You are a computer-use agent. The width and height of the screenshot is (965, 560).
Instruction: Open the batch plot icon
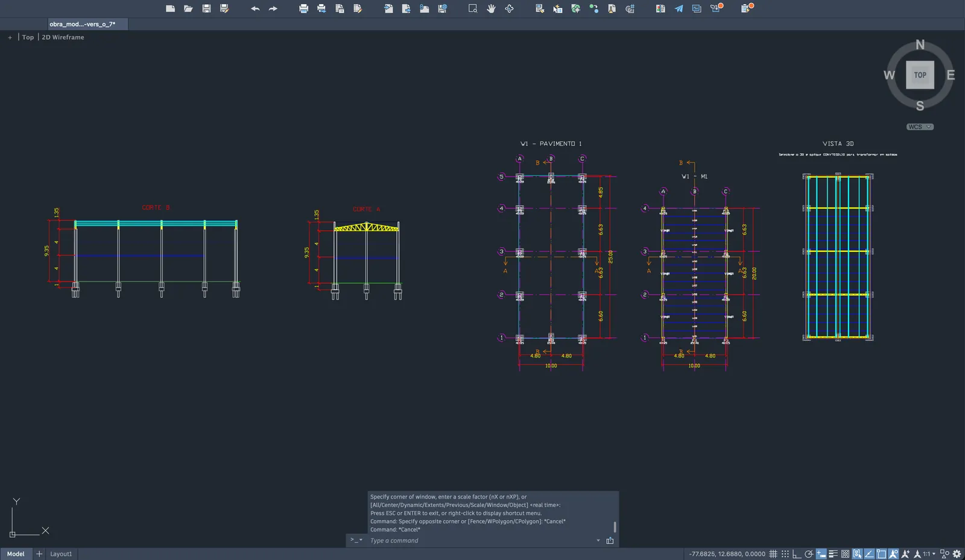click(x=321, y=8)
